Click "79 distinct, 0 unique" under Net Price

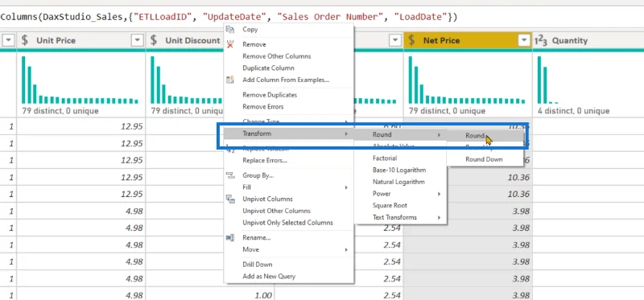coord(447,111)
